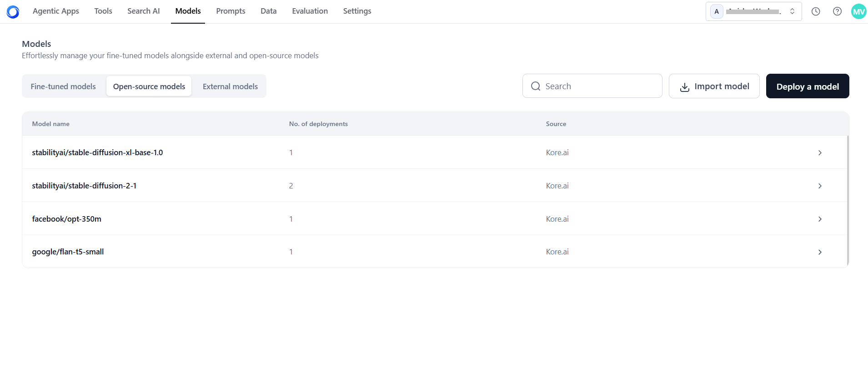
Task: Go to Evaluation section
Action: coord(310,11)
